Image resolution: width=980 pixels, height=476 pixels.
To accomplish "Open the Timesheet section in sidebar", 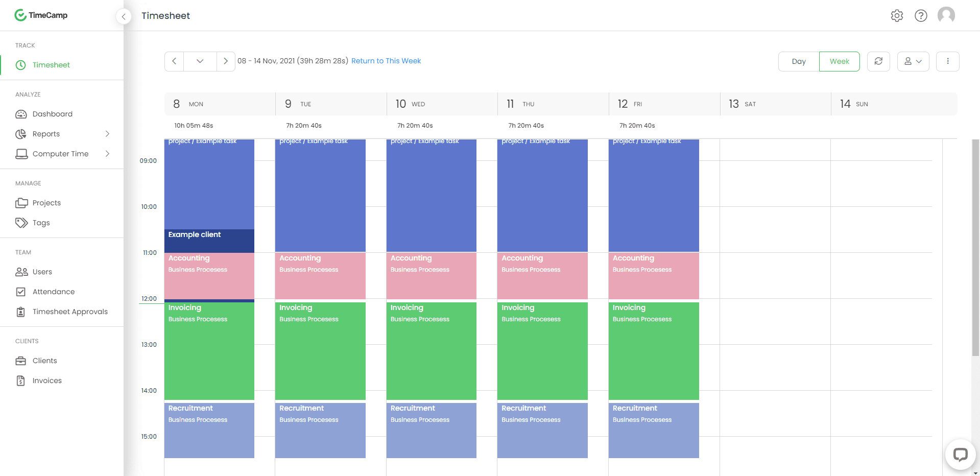I will pyautogui.click(x=51, y=65).
